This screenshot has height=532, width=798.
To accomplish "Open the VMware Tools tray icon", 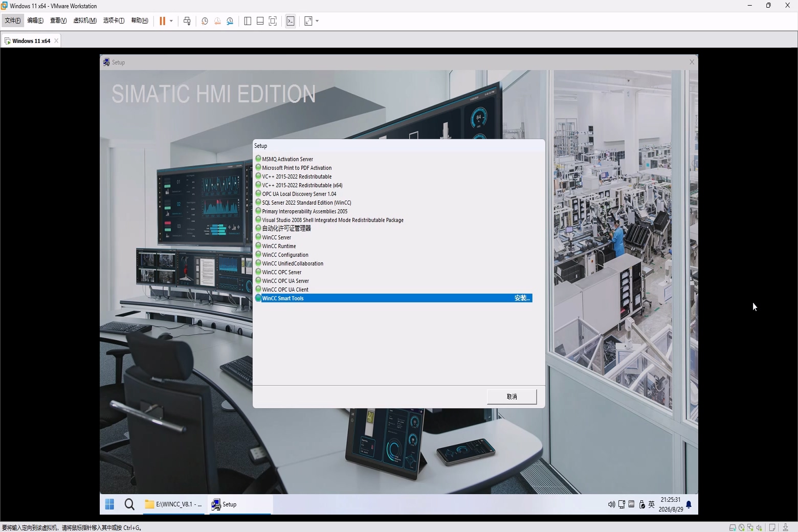I will [x=631, y=504].
